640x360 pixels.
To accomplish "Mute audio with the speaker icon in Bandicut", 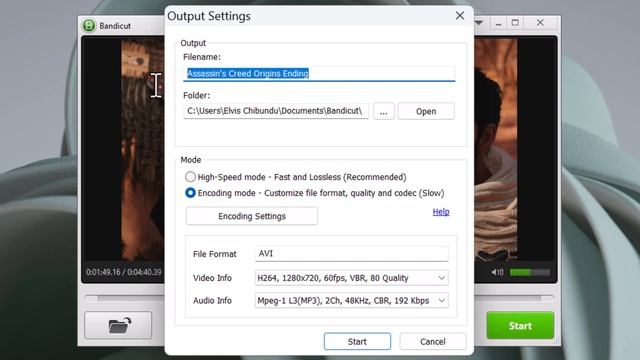I will coord(497,272).
